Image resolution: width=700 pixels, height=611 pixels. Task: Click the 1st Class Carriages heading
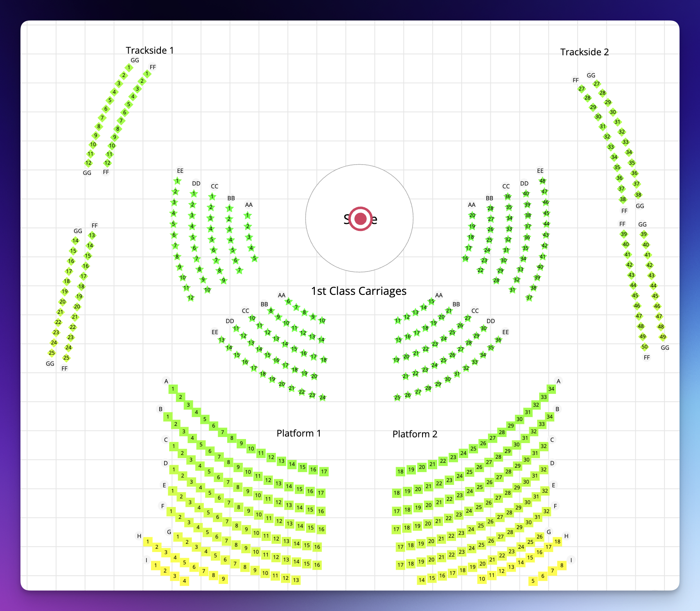click(359, 291)
